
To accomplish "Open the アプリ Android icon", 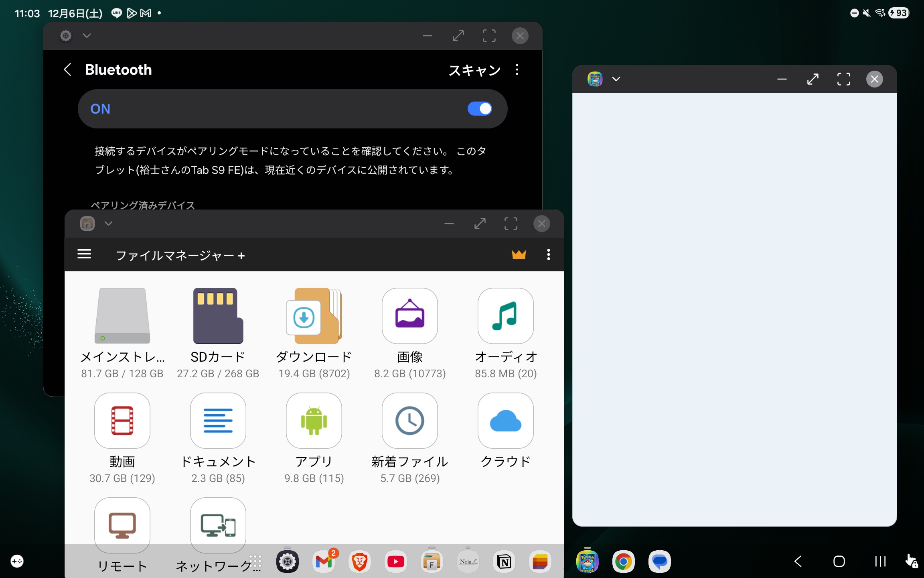I will [x=314, y=421].
